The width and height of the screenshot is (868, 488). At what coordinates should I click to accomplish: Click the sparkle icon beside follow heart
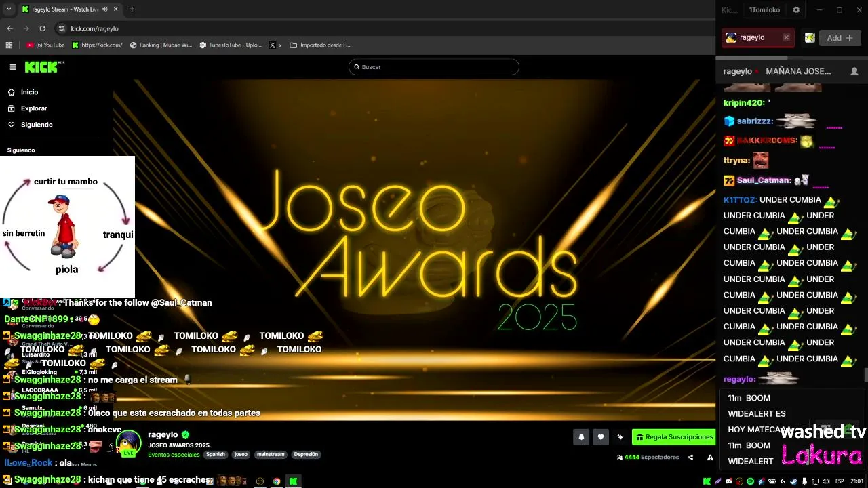click(620, 437)
